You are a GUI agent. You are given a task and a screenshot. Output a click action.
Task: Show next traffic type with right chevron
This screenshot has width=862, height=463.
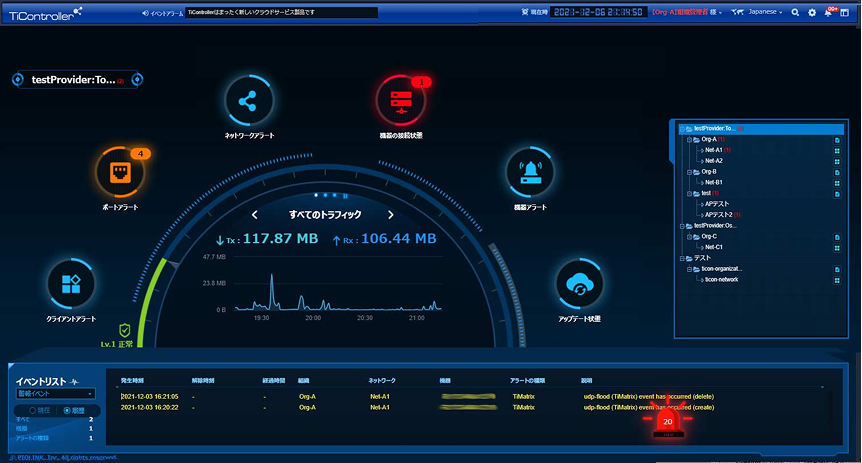tap(391, 214)
